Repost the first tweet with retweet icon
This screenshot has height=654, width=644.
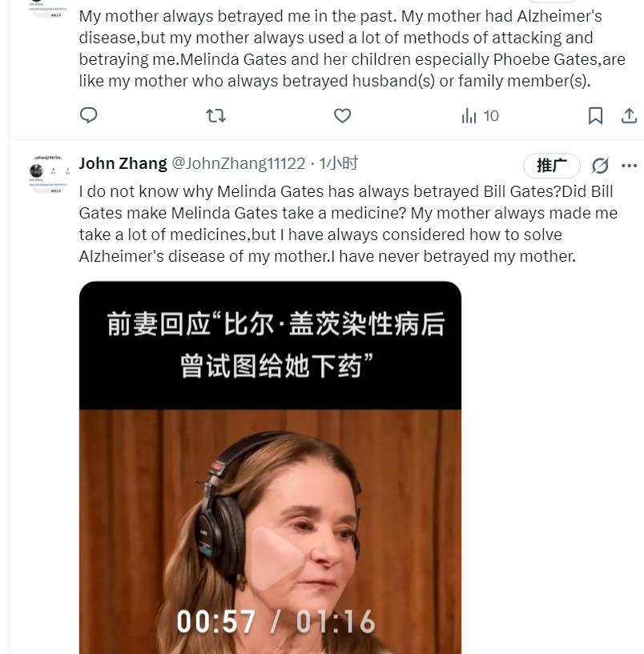pos(215,115)
